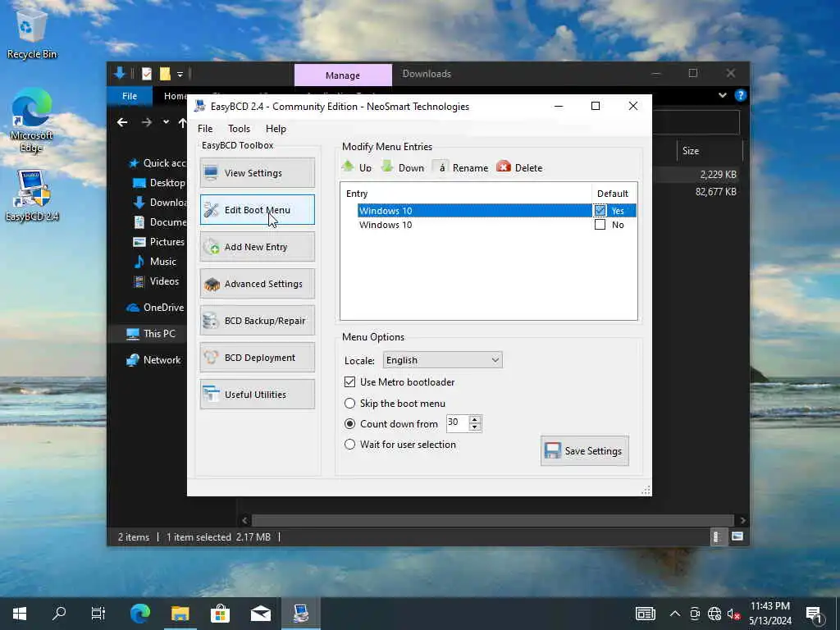Switch to Manage tab in Explorer
This screenshot has height=630, width=840.
click(x=343, y=75)
